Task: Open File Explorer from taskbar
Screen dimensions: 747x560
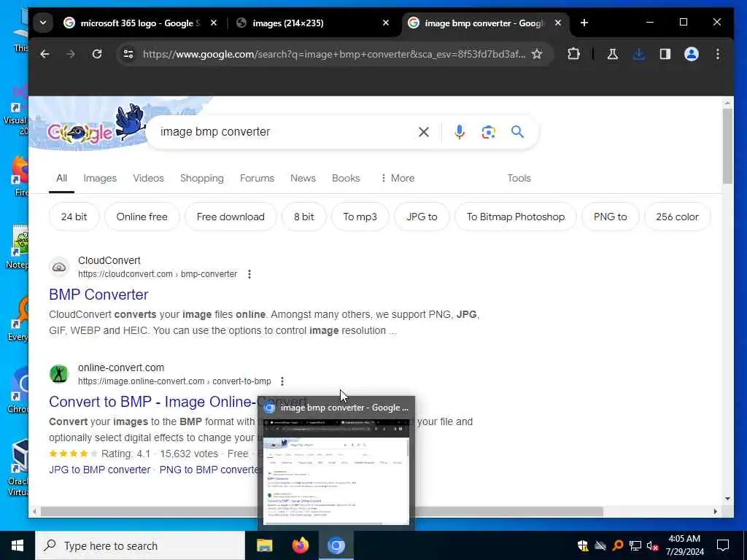Action: pos(264,545)
